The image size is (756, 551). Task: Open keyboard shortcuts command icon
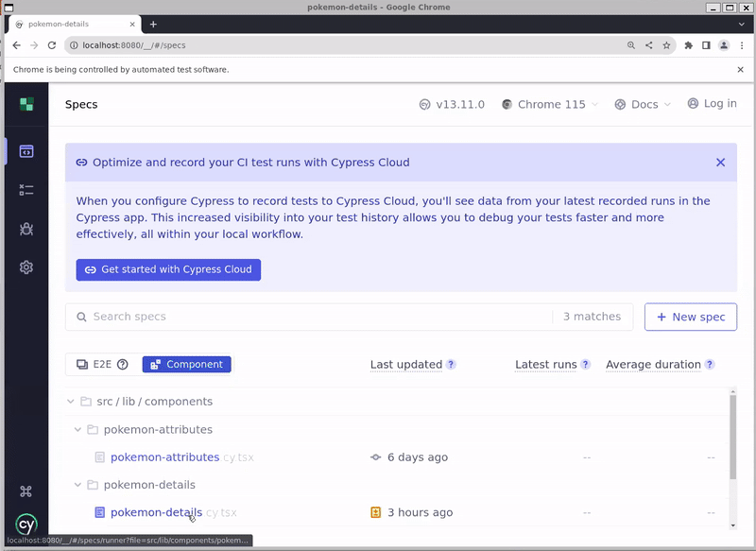26,491
